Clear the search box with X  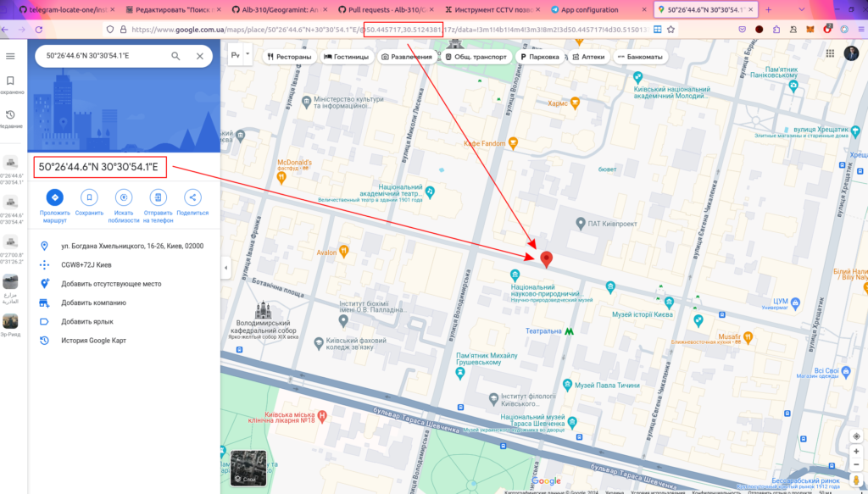pyautogui.click(x=200, y=56)
